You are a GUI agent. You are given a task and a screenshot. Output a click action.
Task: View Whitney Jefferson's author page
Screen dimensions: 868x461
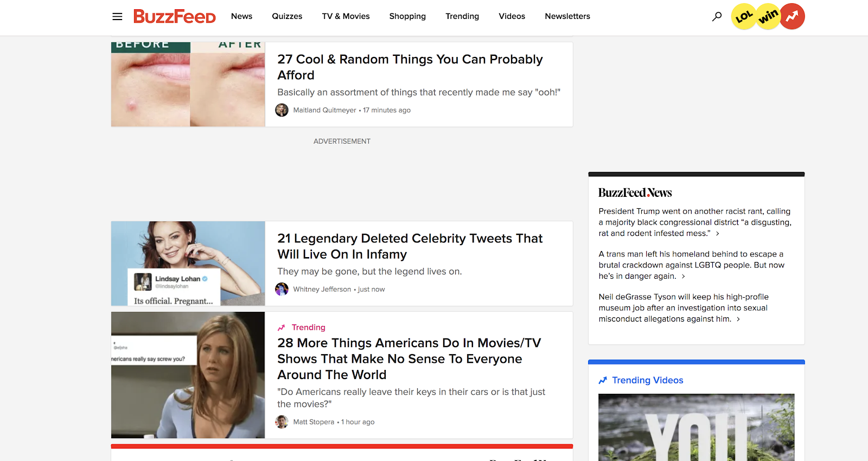click(322, 289)
